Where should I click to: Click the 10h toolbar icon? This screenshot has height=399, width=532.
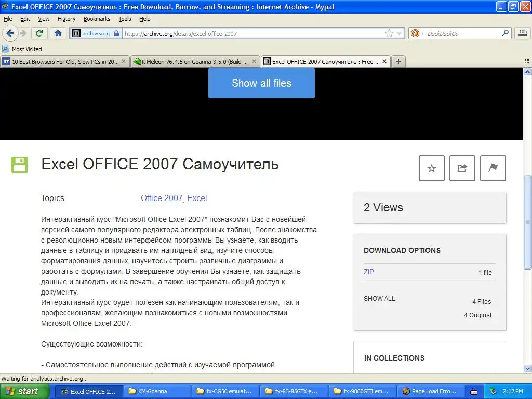tap(523, 33)
